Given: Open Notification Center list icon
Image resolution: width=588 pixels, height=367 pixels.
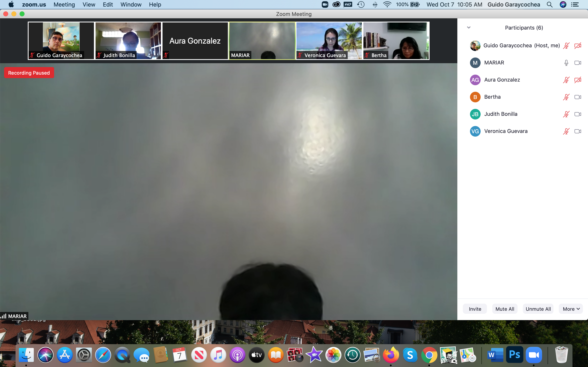Looking at the screenshot, I should [575, 5].
